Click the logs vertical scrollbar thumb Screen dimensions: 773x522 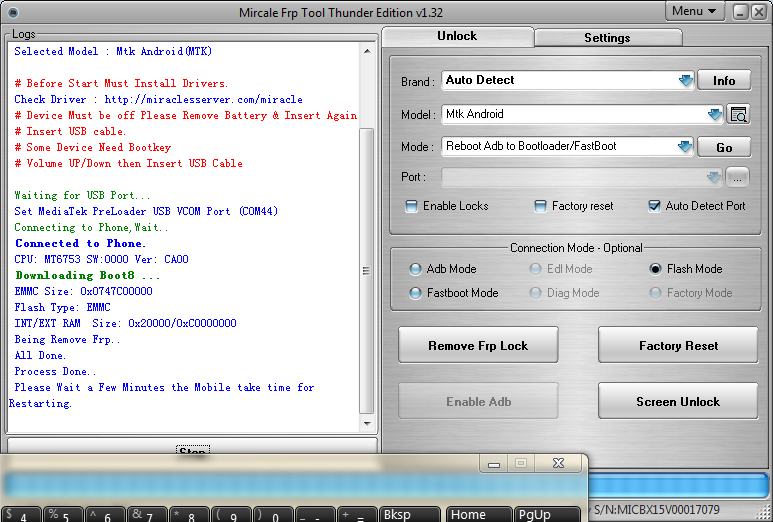coord(366,271)
